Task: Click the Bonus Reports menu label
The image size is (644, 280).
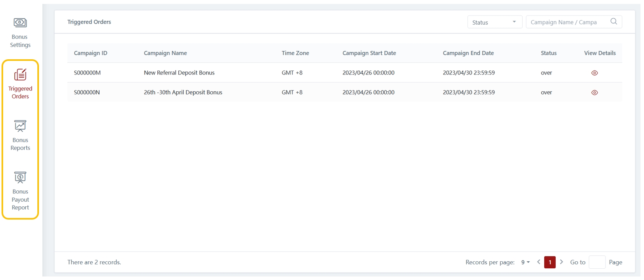Action: [20, 144]
